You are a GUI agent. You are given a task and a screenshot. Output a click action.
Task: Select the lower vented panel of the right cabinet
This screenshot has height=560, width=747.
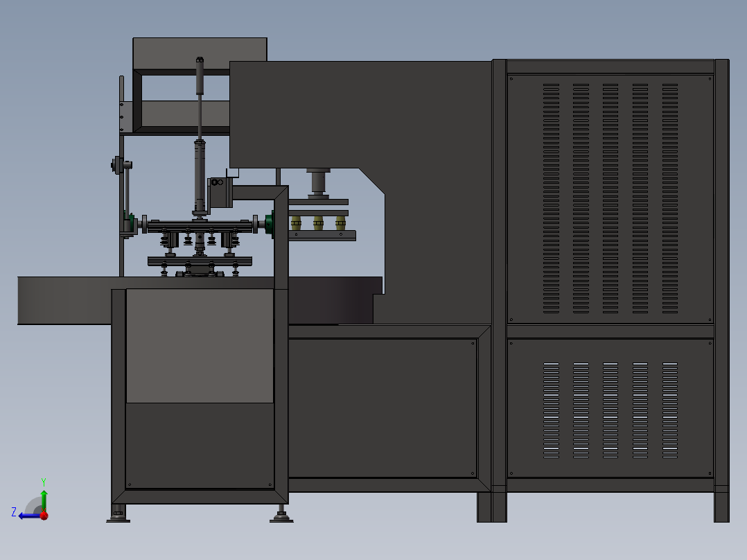[610, 408]
